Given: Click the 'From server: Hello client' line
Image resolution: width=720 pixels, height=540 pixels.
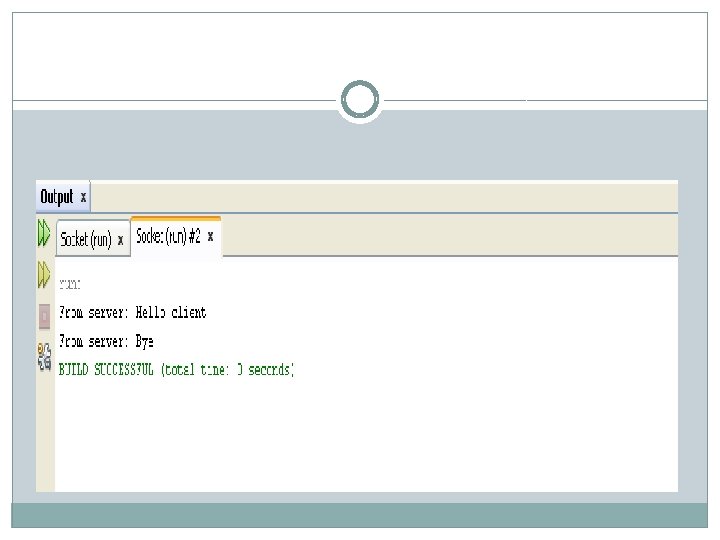Looking at the screenshot, I should [132, 313].
